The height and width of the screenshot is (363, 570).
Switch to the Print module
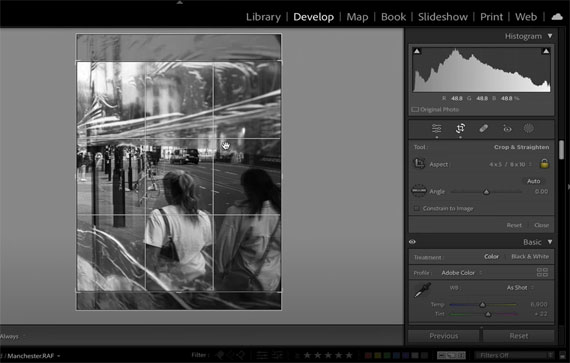(x=491, y=17)
